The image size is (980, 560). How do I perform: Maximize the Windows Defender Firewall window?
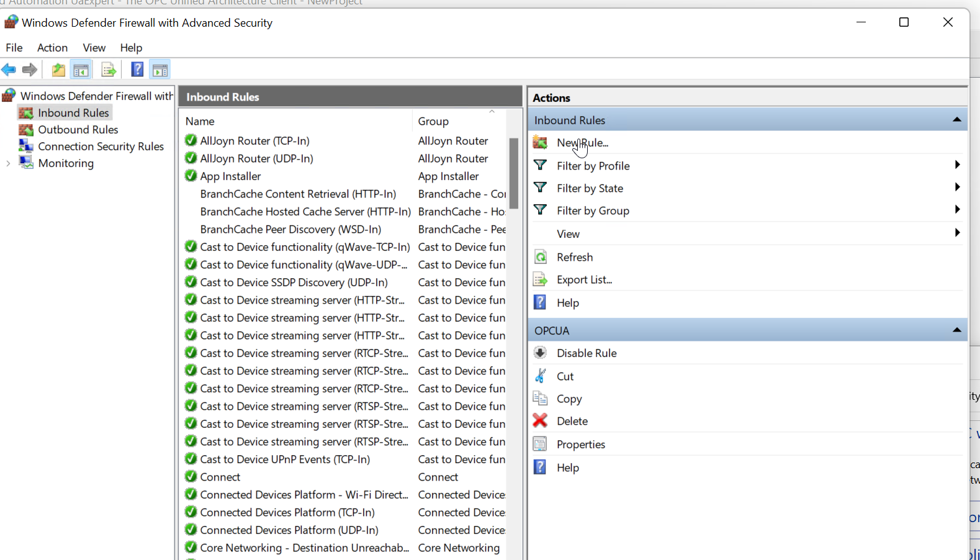(x=904, y=22)
